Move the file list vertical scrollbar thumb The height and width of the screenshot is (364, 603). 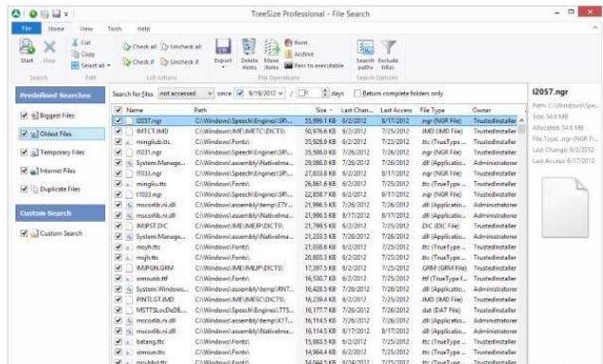[x=521, y=129]
